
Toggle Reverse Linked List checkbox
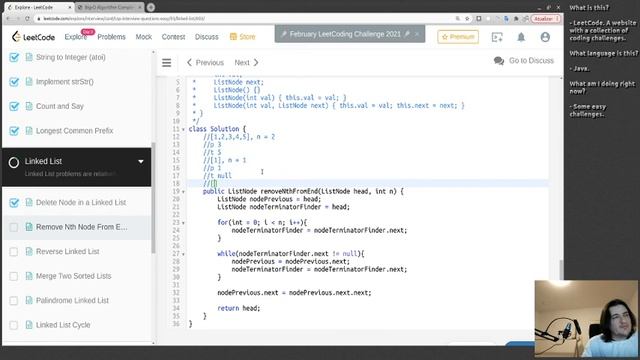[14, 251]
